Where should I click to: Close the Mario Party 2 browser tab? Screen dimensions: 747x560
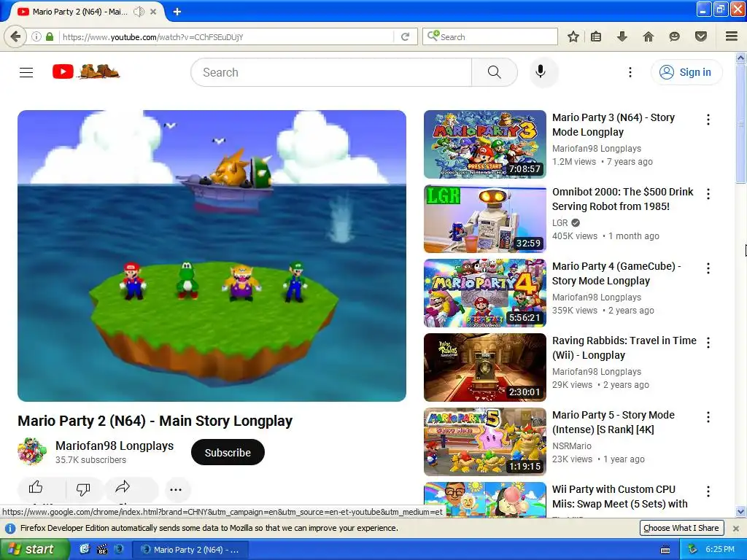coord(153,12)
